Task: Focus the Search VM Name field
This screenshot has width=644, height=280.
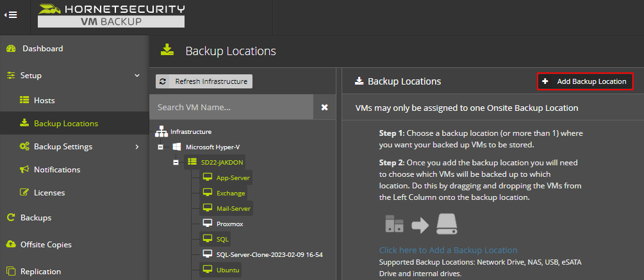Action: coord(231,107)
